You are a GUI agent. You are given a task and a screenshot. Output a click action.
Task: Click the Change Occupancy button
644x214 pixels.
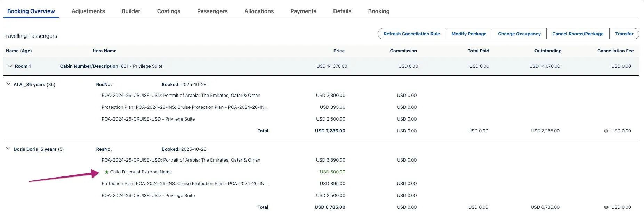(x=519, y=34)
